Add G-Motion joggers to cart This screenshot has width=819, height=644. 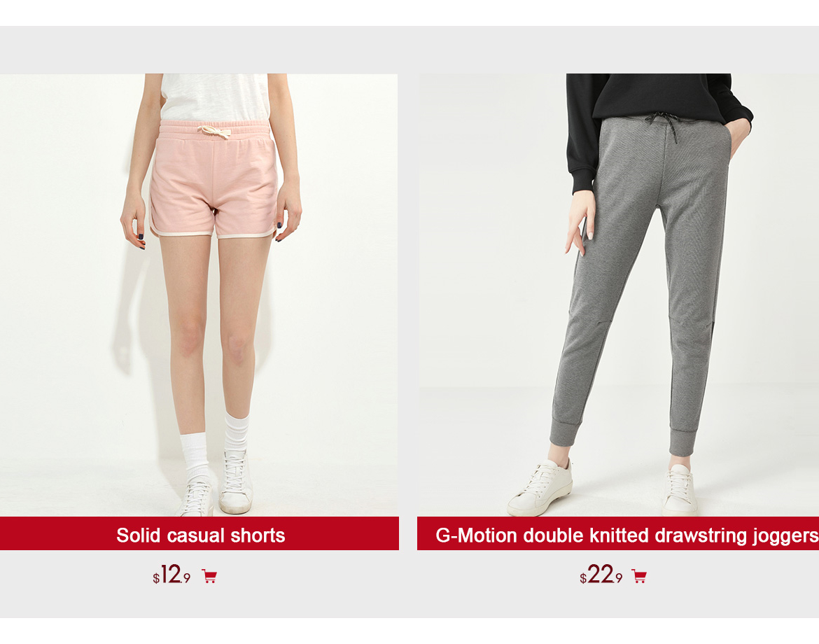(639, 577)
